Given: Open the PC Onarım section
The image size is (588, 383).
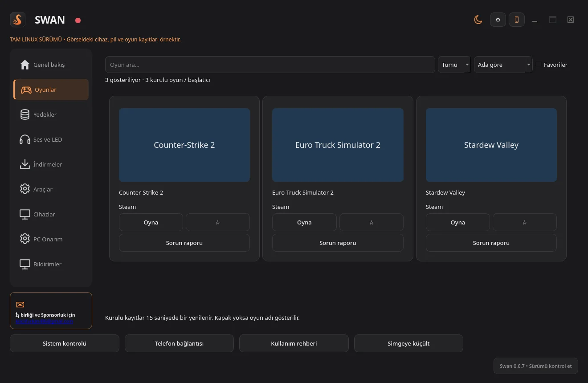Looking at the screenshot, I should click(51, 239).
